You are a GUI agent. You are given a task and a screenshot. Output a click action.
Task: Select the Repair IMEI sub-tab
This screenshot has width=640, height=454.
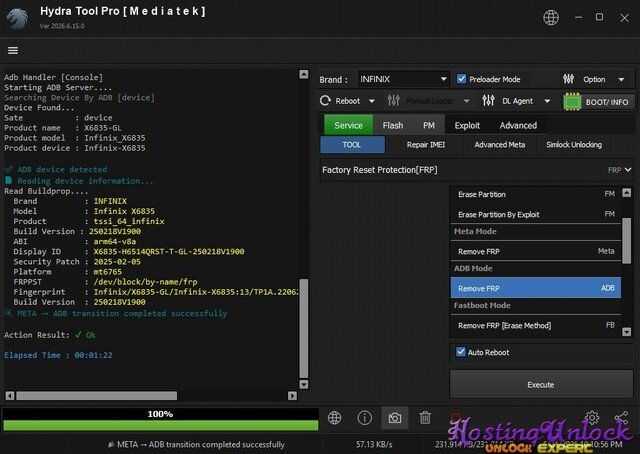pos(426,145)
